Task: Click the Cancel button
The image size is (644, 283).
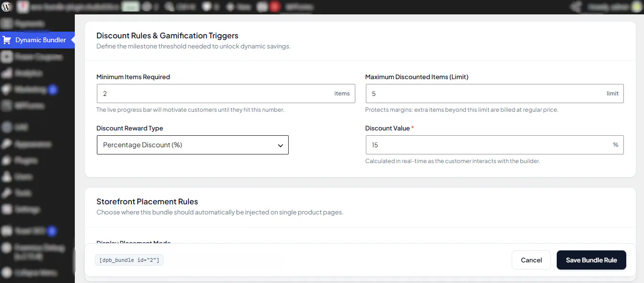Action: point(531,260)
